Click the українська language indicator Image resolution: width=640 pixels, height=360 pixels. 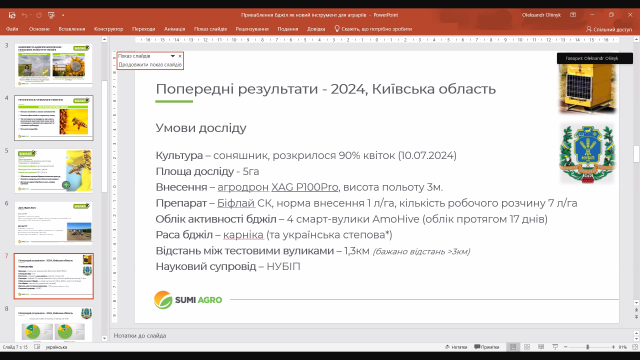pos(56,347)
